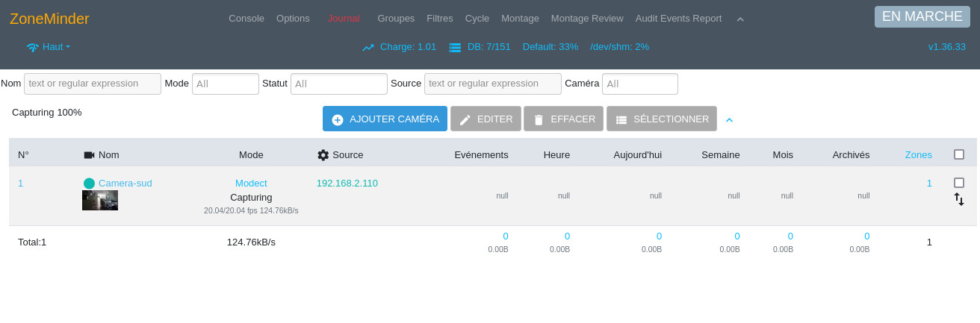Focus the Nom filter text field
Viewport: 980px width, 323px height.
93,84
